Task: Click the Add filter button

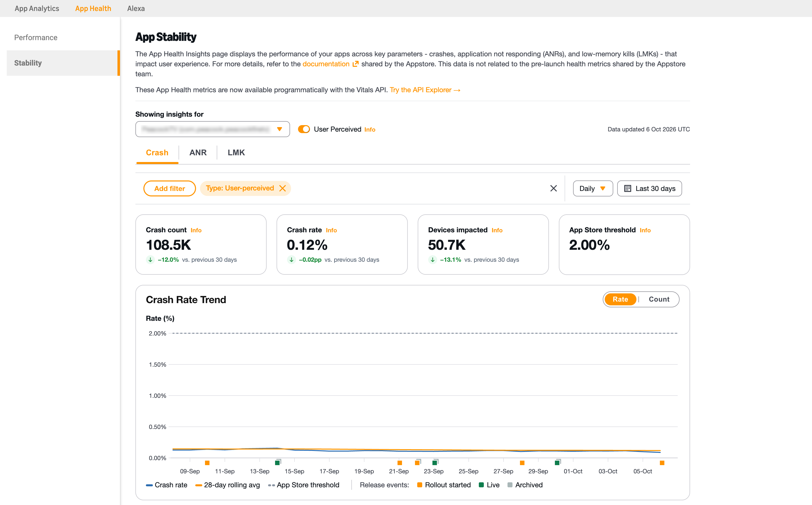Action: tap(169, 188)
